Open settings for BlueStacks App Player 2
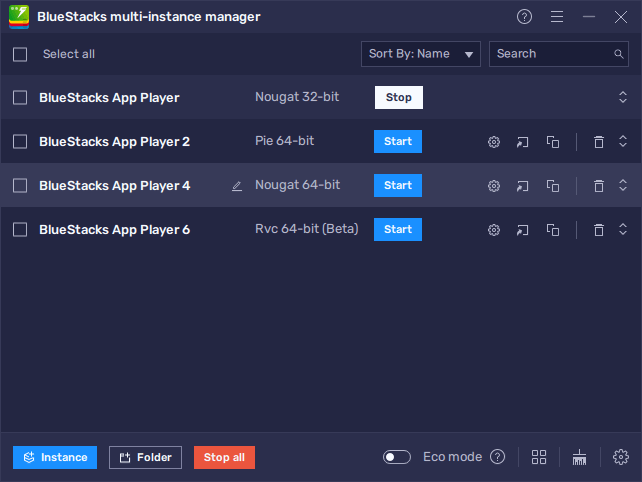The width and height of the screenshot is (642, 482). click(x=493, y=142)
